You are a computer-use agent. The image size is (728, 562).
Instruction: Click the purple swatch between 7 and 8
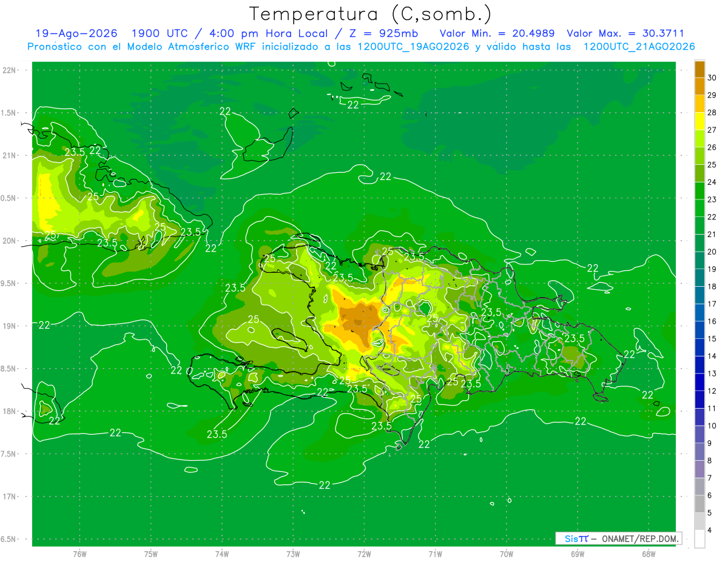pos(699,469)
